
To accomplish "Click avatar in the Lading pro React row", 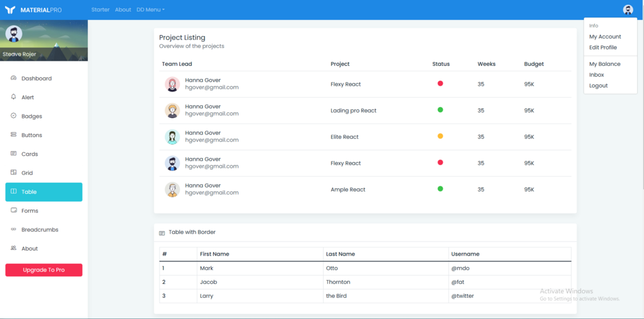I will pyautogui.click(x=172, y=110).
